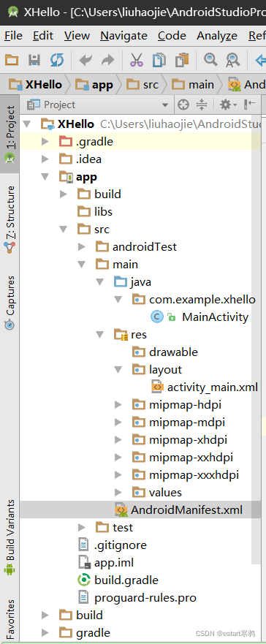Open the File menu
The height and width of the screenshot is (644, 266).
click(x=14, y=36)
